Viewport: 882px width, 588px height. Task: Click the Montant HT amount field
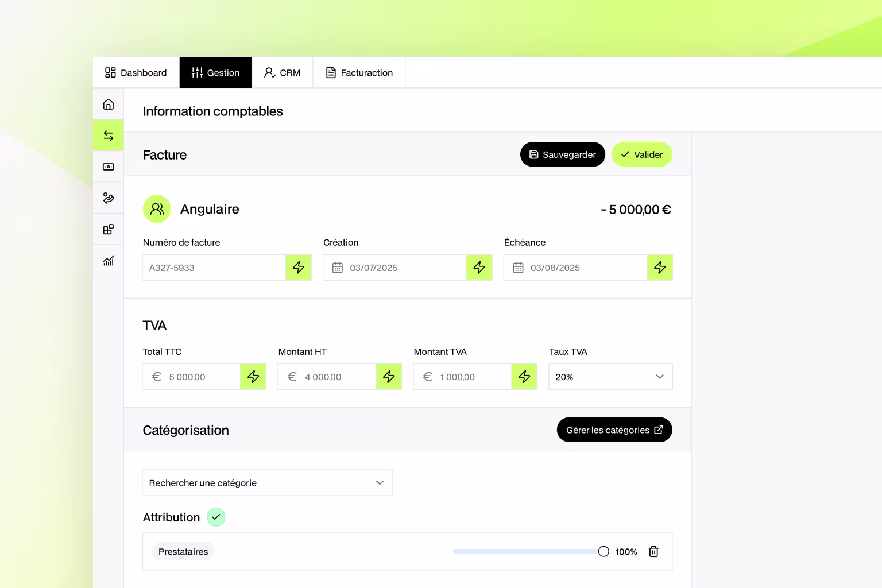pyautogui.click(x=327, y=377)
